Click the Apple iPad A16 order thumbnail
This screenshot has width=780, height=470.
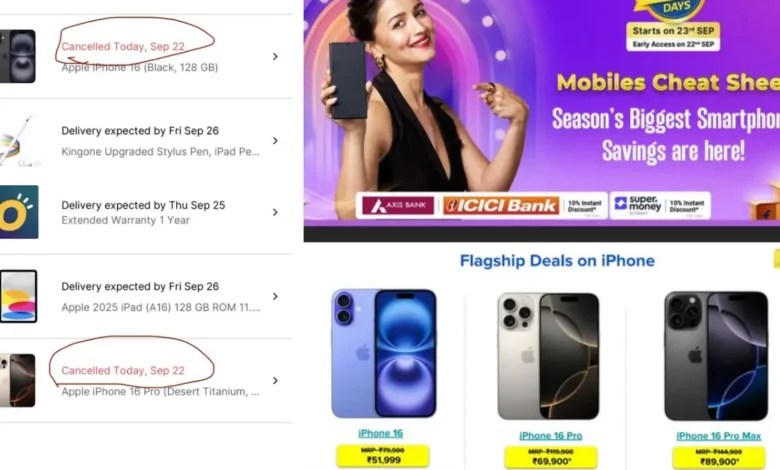click(x=18, y=296)
